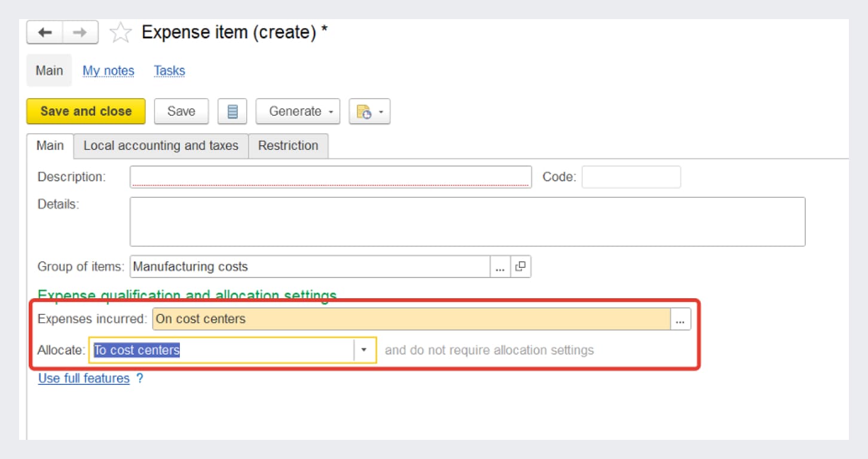Focus the Description input field
This screenshot has width=868, height=459.
point(330,177)
